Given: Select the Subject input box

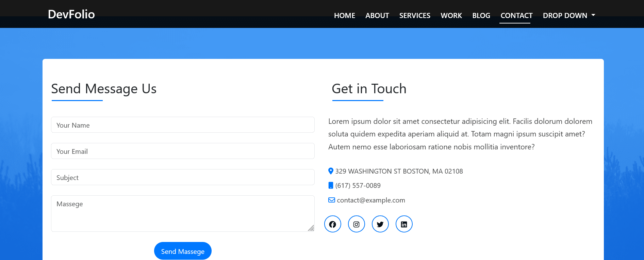Looking at the screenshot, I should pyautogui.click(x=183, y=177).
